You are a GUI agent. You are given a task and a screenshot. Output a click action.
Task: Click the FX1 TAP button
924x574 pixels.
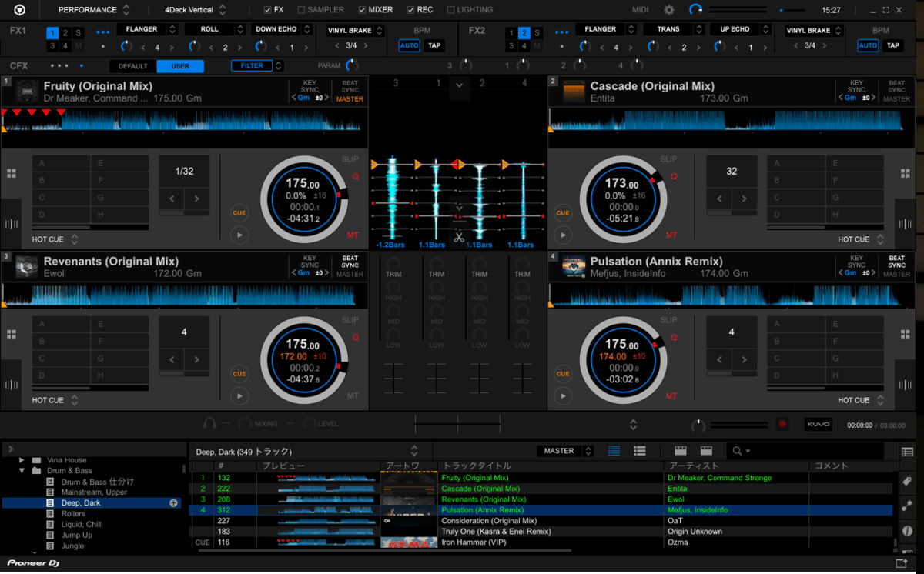click(x=435, y=45)
